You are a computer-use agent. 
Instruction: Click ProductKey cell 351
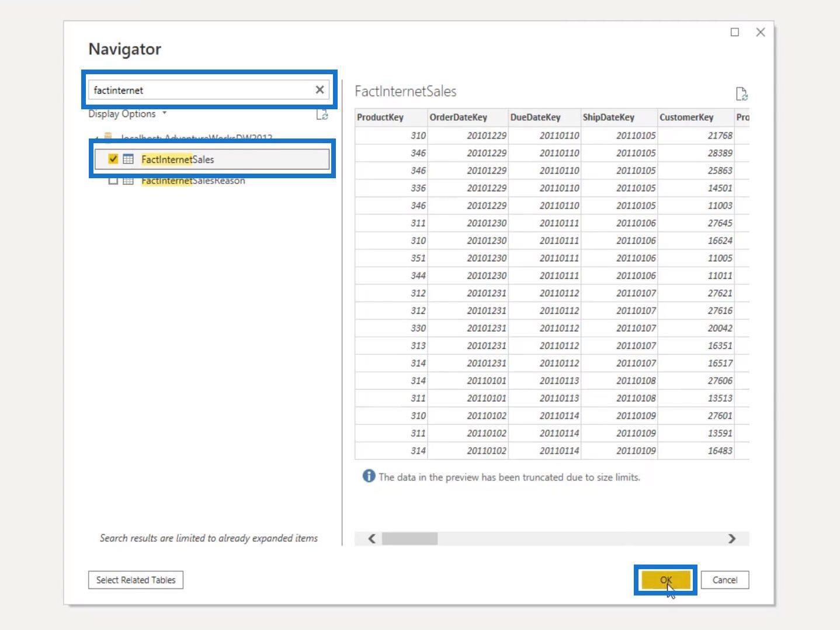click(x=391, y=258)
